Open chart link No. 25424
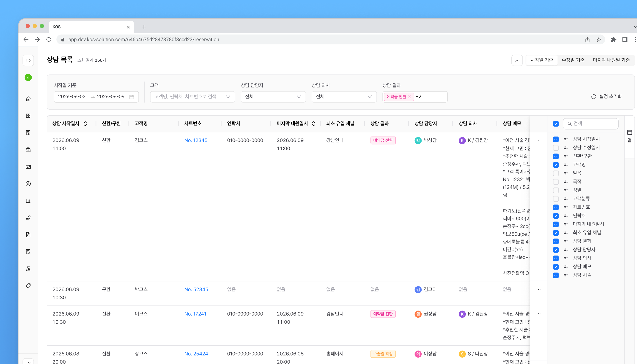Screen dimensions: 637x364 coord(196,354)
